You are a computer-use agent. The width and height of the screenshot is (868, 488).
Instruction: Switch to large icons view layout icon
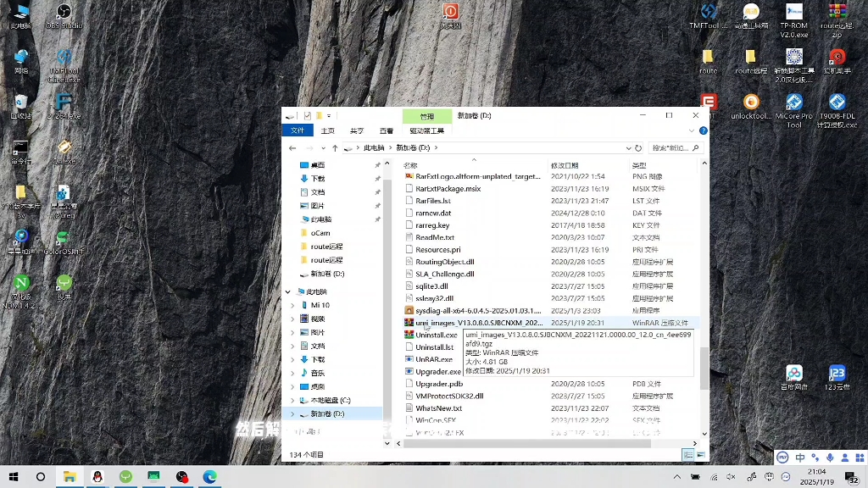coord(701,455)
